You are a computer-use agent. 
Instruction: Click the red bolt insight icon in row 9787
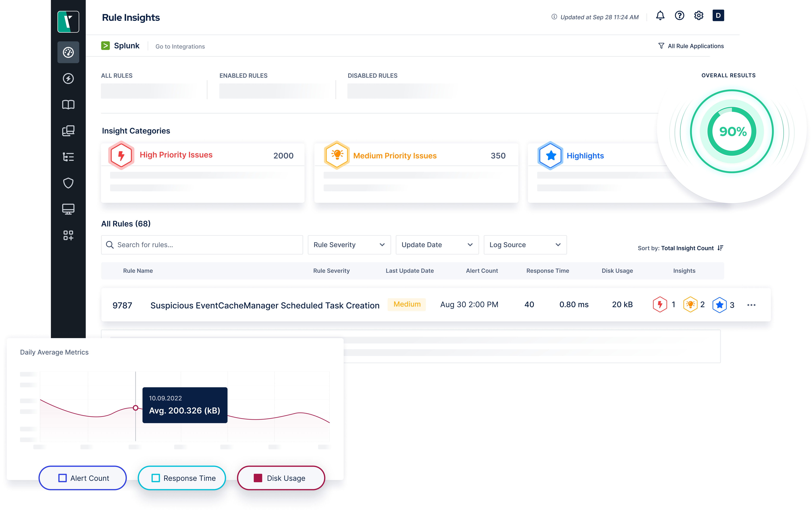(660, 305)
